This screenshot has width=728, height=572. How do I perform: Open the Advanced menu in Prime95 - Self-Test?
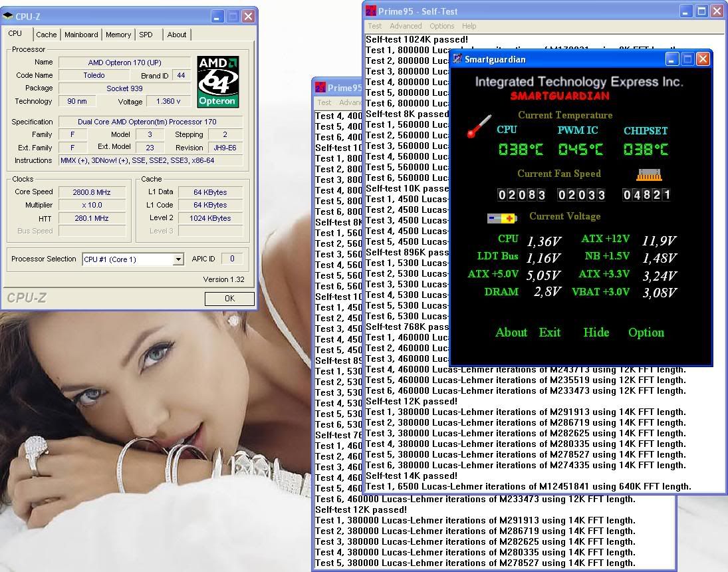(x=406, y=26)
